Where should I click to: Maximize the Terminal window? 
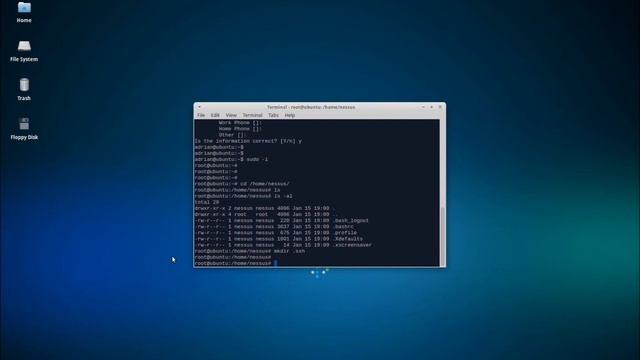point(431,107)
